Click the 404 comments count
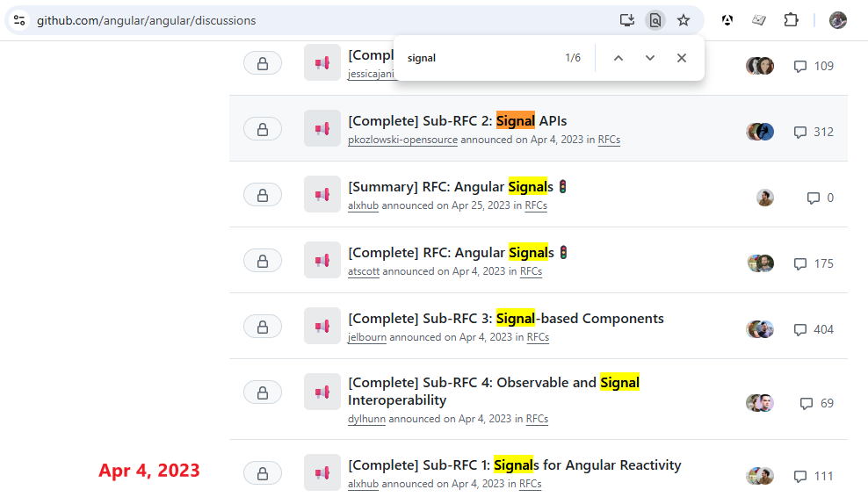The image size is (868, 504). pos(814,329)
